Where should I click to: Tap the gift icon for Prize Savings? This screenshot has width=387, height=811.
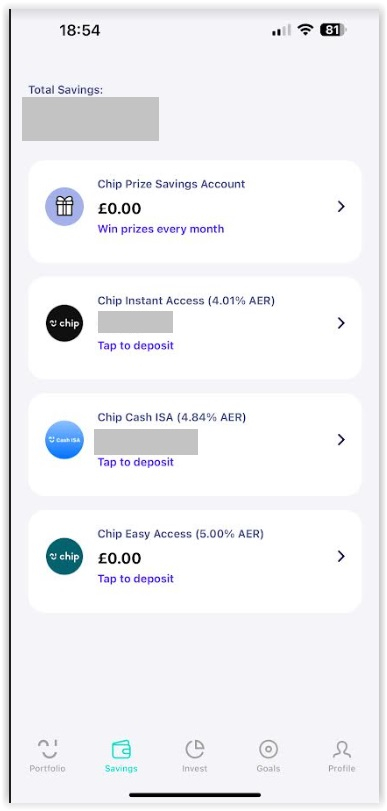[64, 207]
